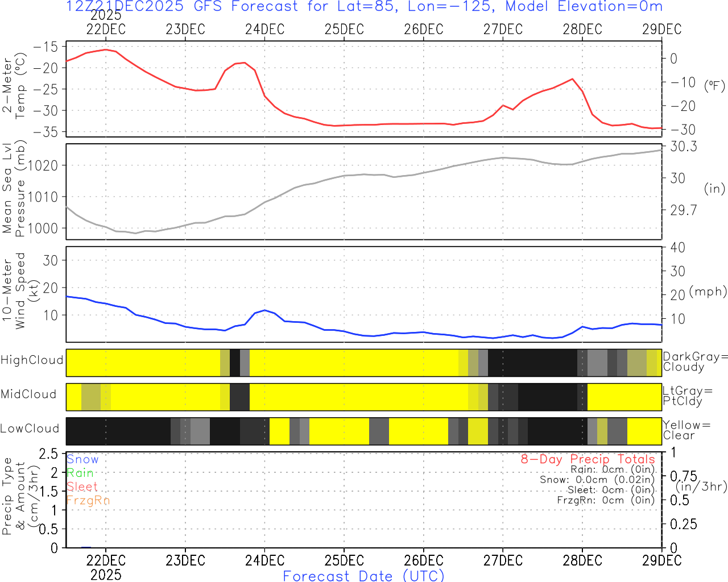Click the 24DEC date on top axis
The height and width of the screenshot is (582, 728).
pyautogui.click(x=264, y=29)
